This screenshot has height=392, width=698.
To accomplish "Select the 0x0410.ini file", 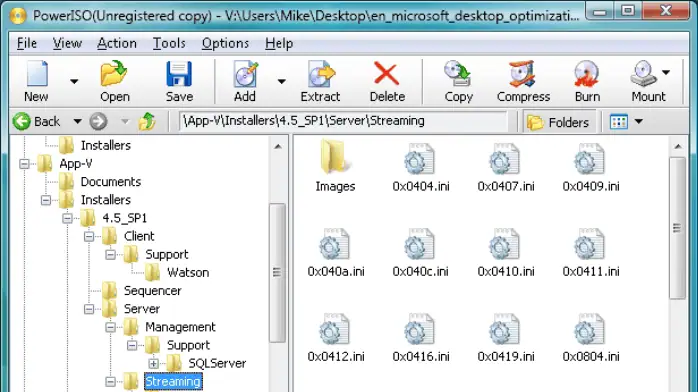I will click(506, 252).
